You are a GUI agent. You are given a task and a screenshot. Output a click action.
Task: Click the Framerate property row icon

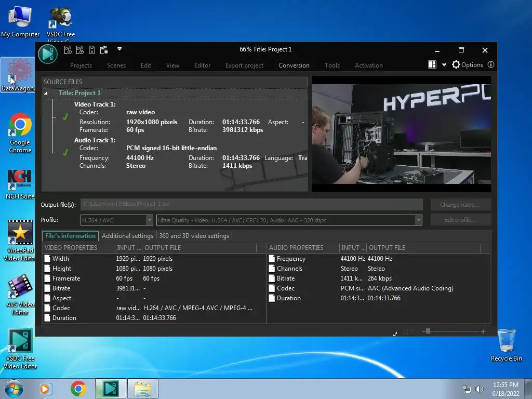pos(47,278)
